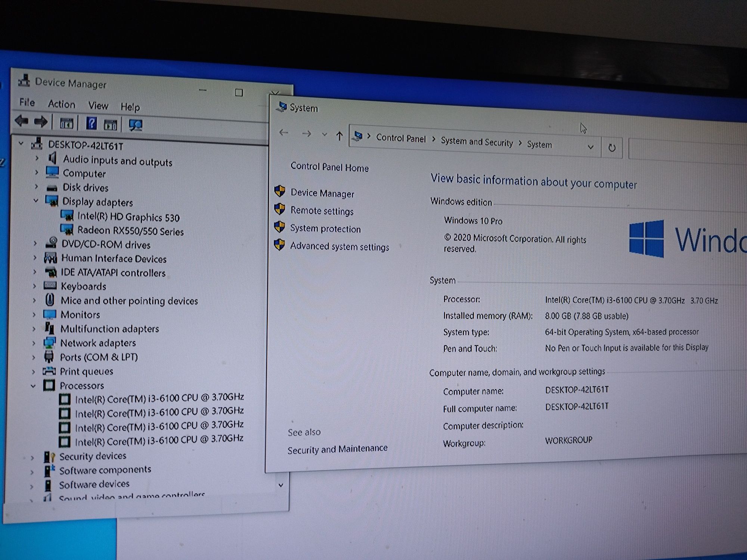Select the Security devices icon
Image resolution: width=747 pixels, height=560 pixels.
(x=49, y=457)
